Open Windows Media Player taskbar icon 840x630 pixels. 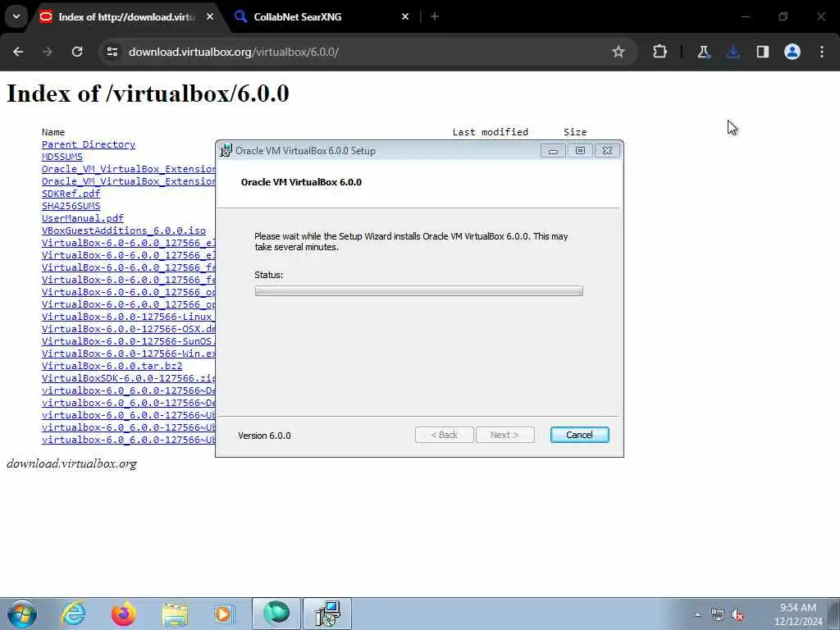tap(225, 614)
